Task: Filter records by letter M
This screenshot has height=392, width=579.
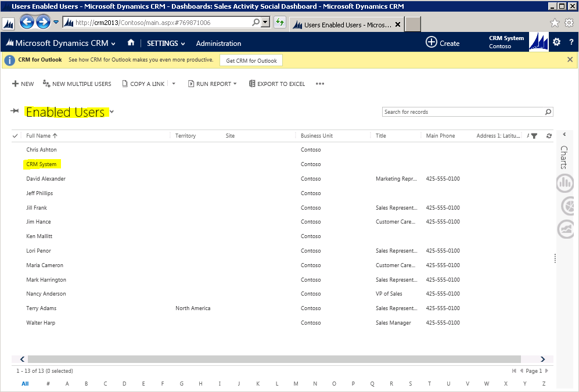Action: [x=296, y=383]
